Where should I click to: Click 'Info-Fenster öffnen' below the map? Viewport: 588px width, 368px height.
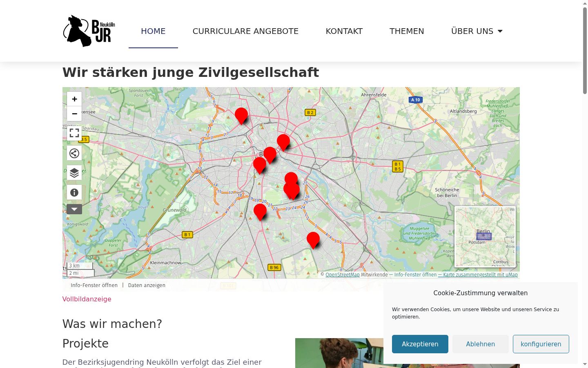click(94, 285)
